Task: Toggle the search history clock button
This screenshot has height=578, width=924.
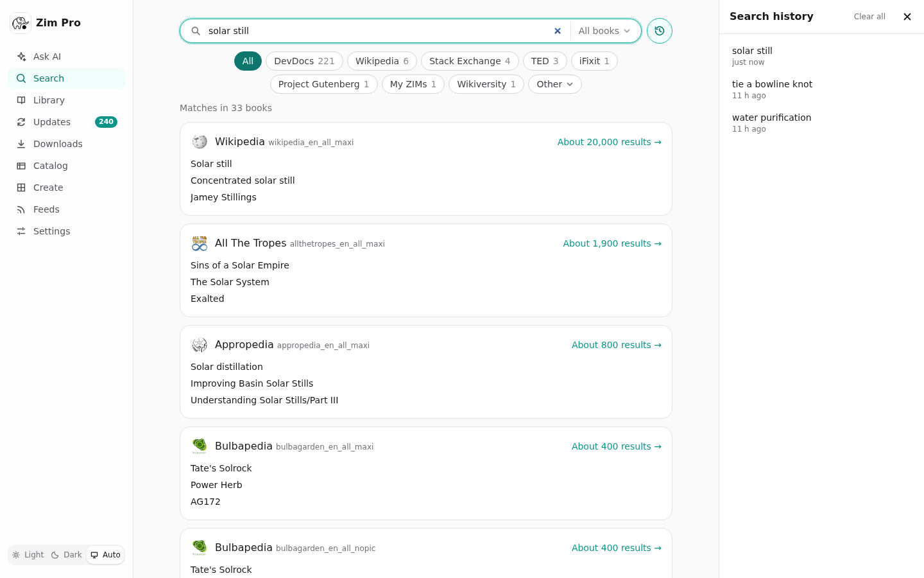Action: pos(660,31)
